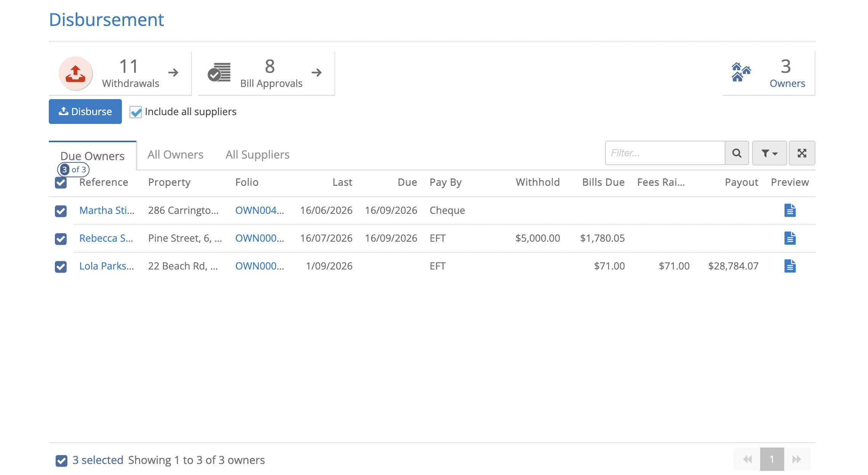This screenshot has width=868, height=475.
Task: Uncheck the Martha Sti... row checkbox
Action: pos(61,211)
